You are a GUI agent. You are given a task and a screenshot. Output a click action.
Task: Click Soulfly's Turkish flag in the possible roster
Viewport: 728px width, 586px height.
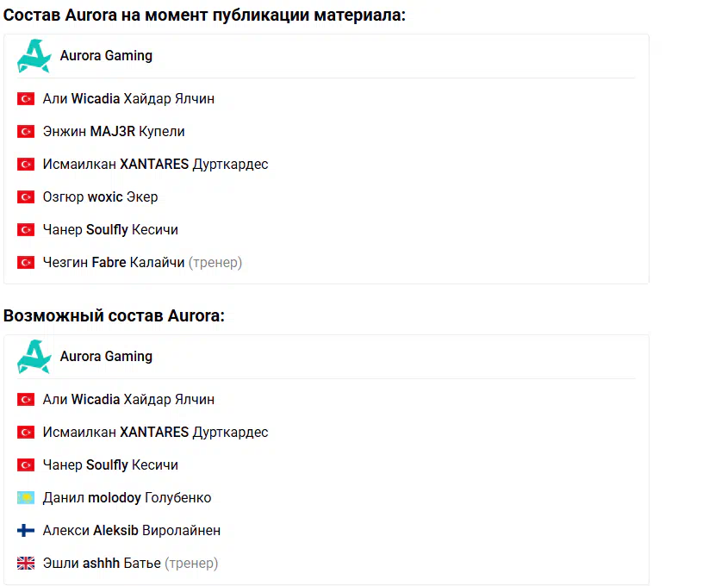click(26, 465)
